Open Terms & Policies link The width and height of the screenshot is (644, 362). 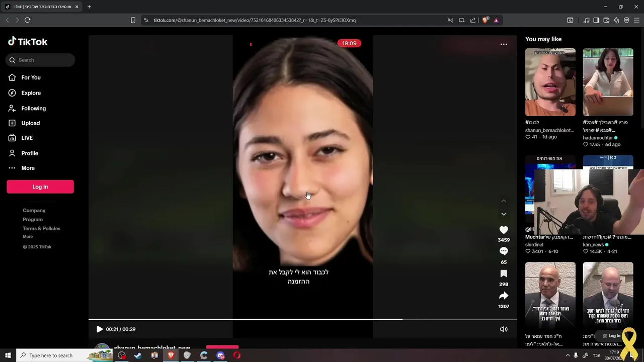tap(41, 229)
